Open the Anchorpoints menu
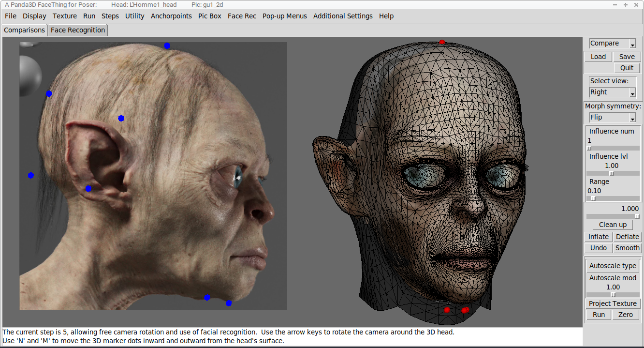644x348 pixels. (171, 16)
